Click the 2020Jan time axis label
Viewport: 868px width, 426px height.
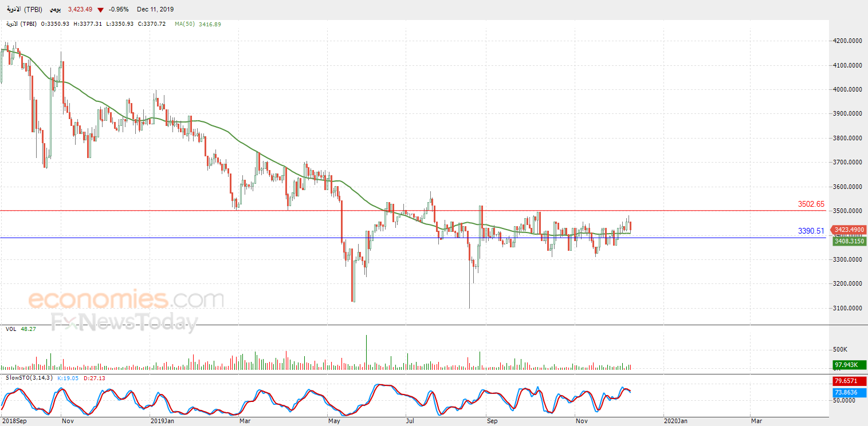(x=677, y=421)
